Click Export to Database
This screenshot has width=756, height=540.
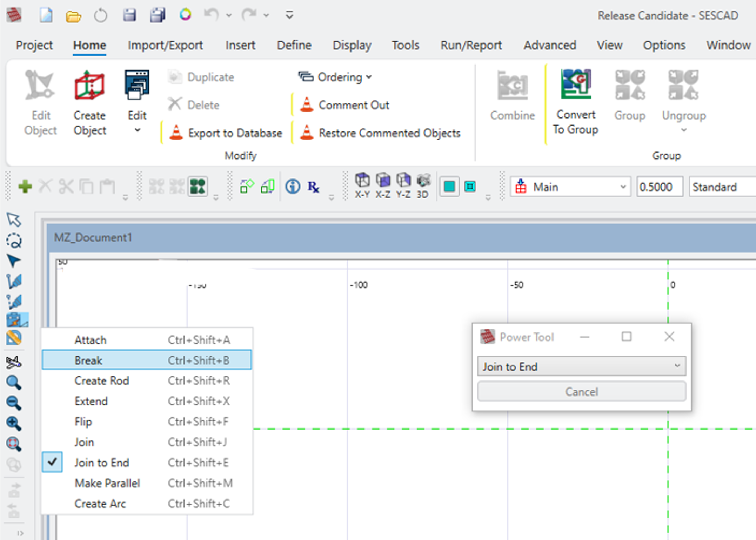click(226, 133)
